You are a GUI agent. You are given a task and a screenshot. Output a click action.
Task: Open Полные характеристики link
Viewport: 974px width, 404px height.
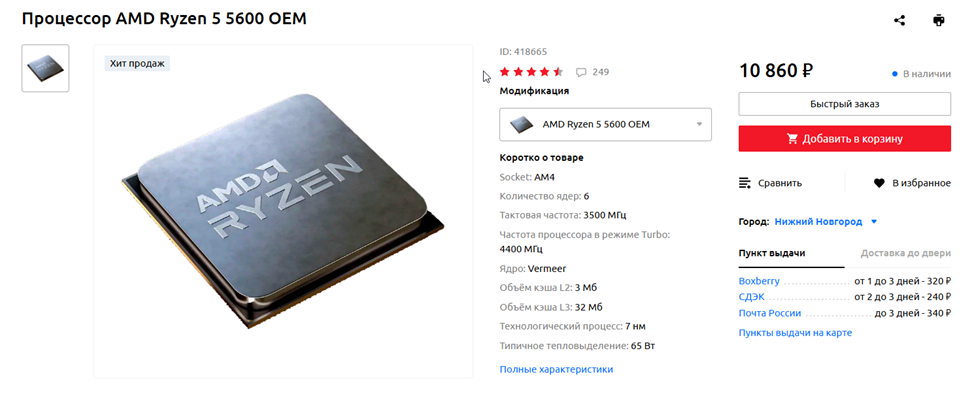pyautogui.click(x=557, y=369)
